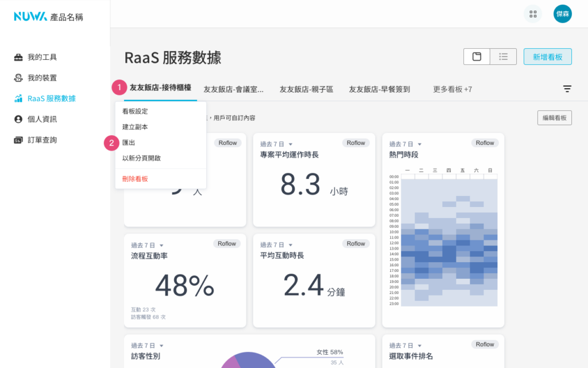
Task: Click 選取事件排名 card title
Action: click(x=411, y=356)
